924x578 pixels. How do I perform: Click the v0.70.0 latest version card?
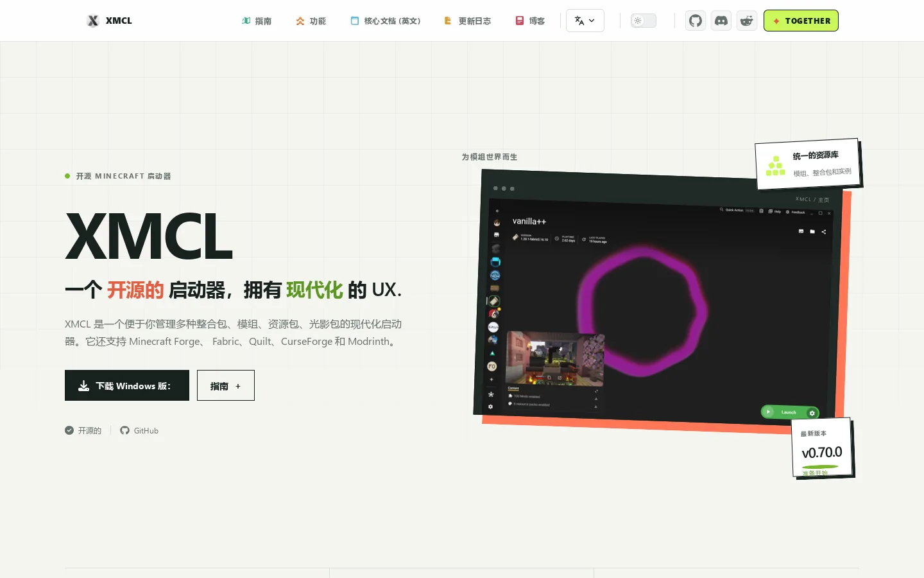pos(822,448)
